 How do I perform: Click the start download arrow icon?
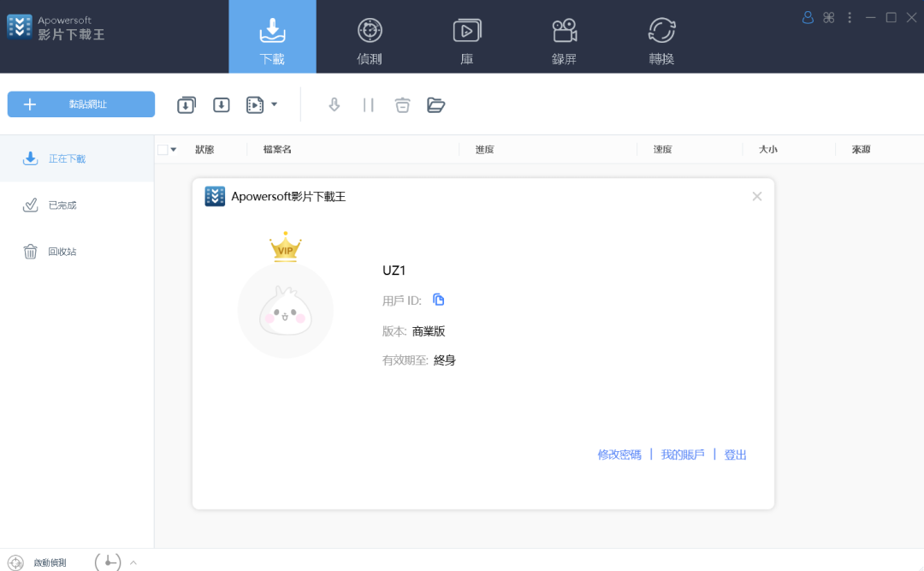point(335,105)
